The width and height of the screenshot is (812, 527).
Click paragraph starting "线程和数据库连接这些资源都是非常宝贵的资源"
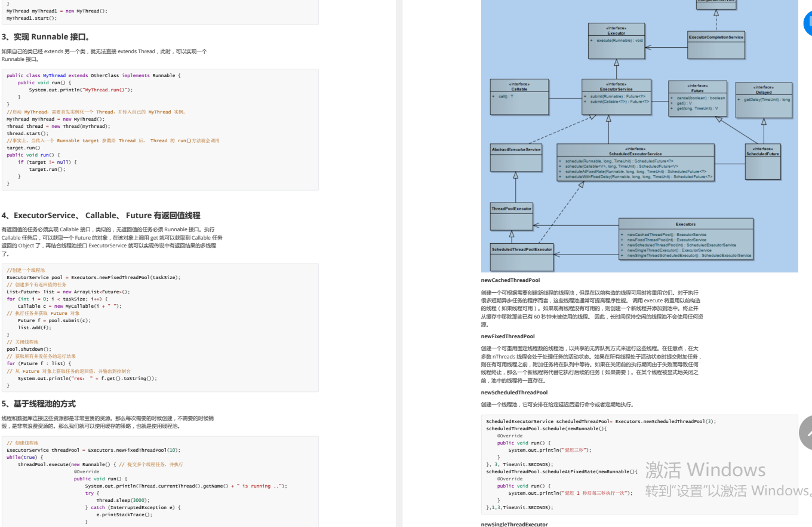coord(108,422)
